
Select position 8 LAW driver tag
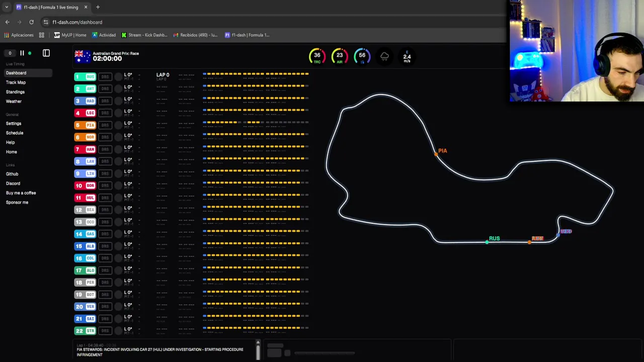point(85,161)
